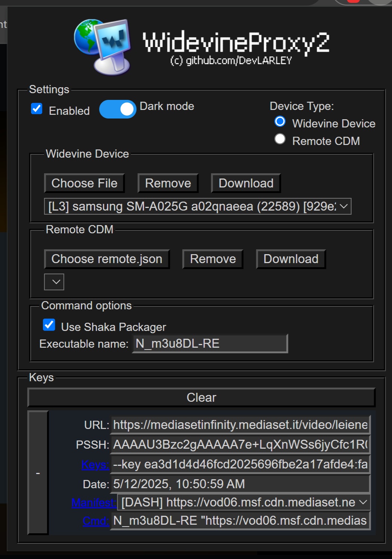Click the --key value field
The height and width of the screenshot is (559, 392).
tap(240, 464)
